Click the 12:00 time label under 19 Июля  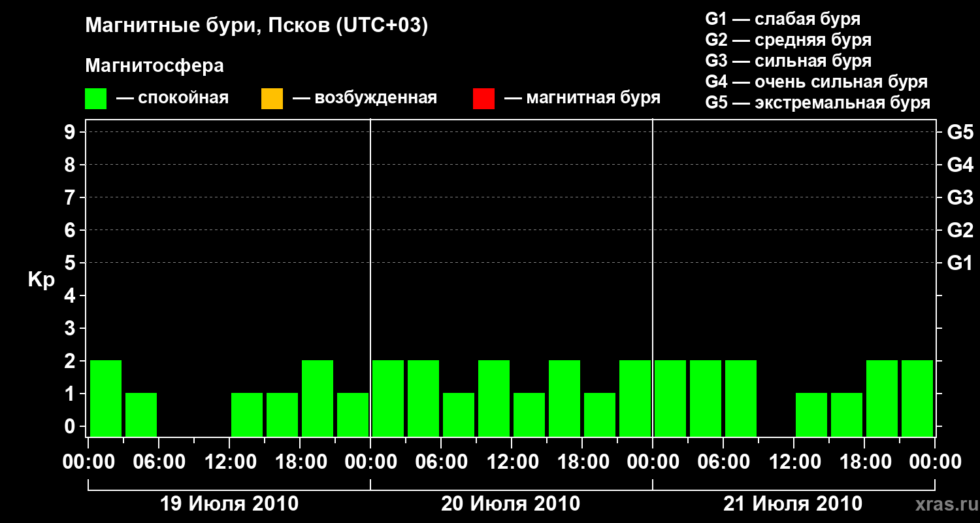click(x=229, y=462)
